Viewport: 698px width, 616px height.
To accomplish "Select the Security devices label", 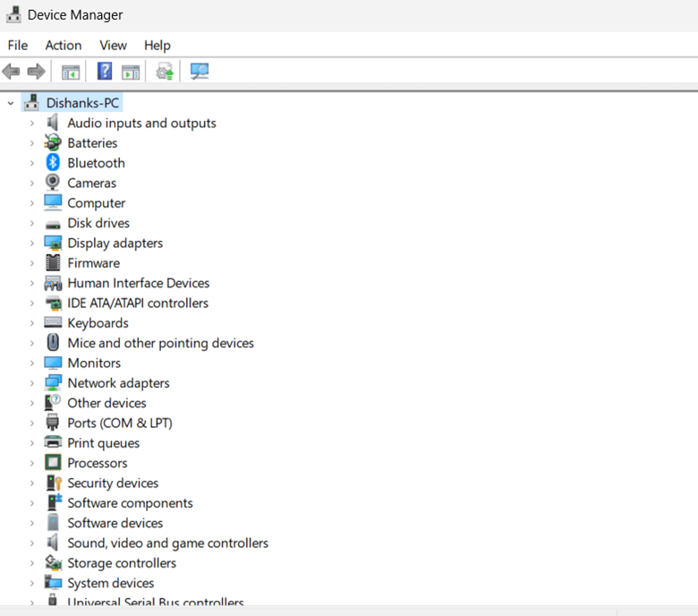I will 113,483.
